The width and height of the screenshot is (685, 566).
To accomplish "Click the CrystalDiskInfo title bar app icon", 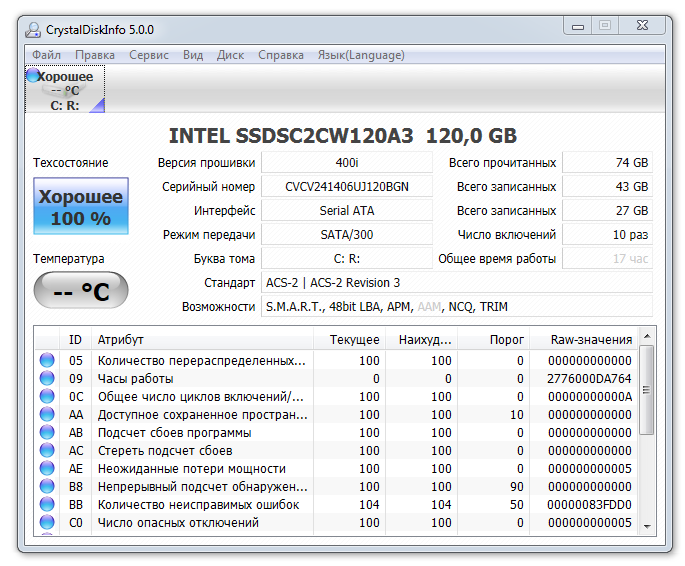I will click(33, 29).
